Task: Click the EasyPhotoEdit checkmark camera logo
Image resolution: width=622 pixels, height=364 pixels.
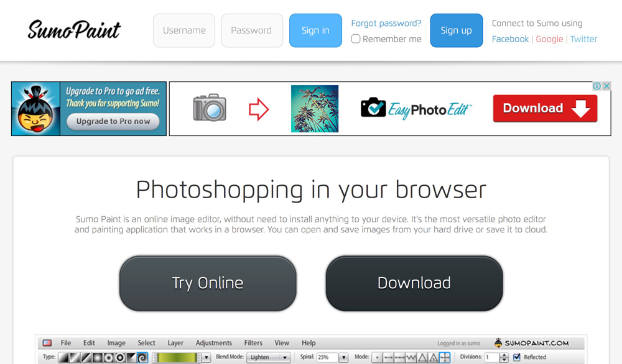Action: pyautogui.click(x=373, y=107)
